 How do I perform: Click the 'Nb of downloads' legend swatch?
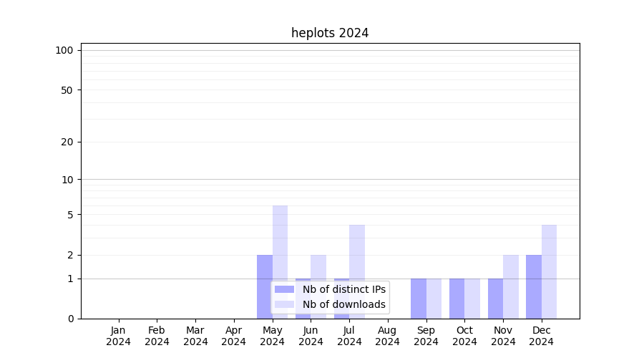pyautogui.click(x=285, y=304)
